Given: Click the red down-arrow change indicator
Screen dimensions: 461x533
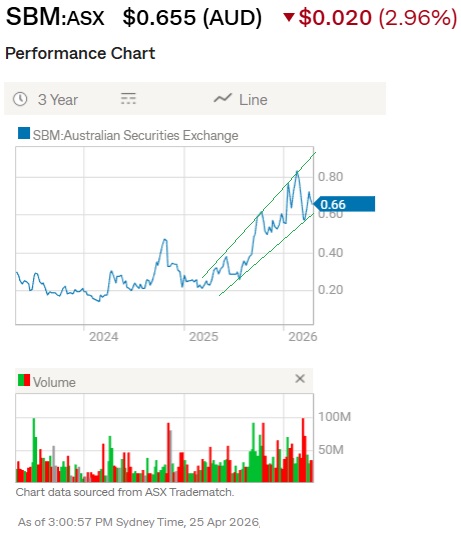Looking at the screenshot, I should coord(289,17).
